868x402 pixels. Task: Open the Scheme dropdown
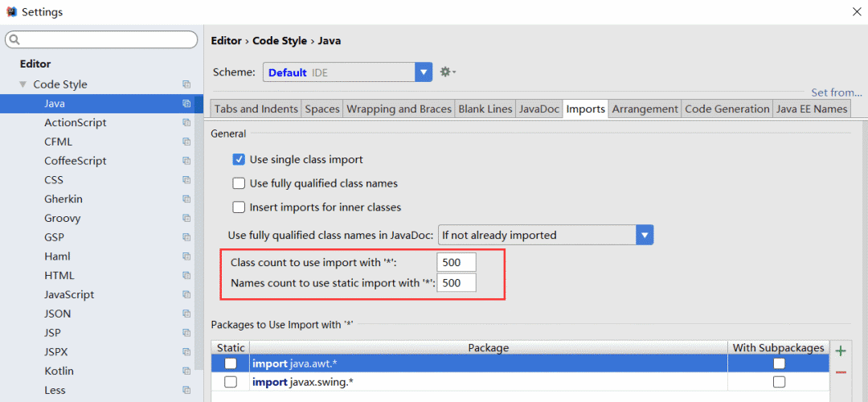click(424, 72)
